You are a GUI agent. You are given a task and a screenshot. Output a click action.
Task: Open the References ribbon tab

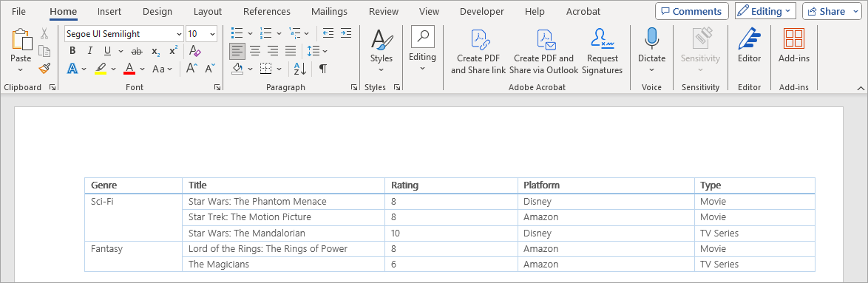click(267, 11)
